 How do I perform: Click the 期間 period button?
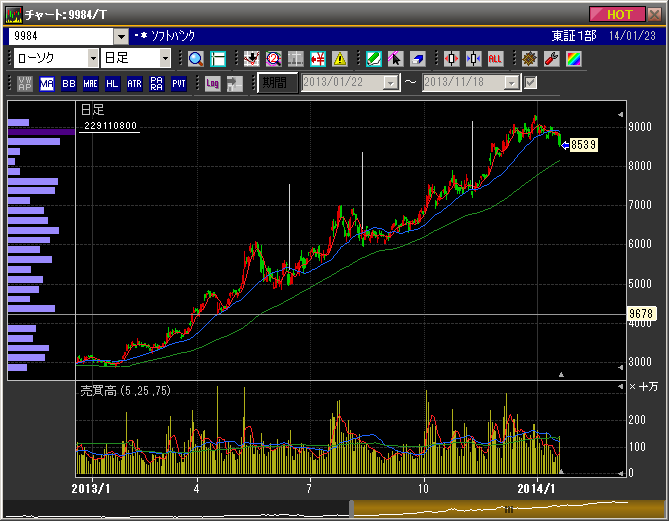(x=276, y=83)
